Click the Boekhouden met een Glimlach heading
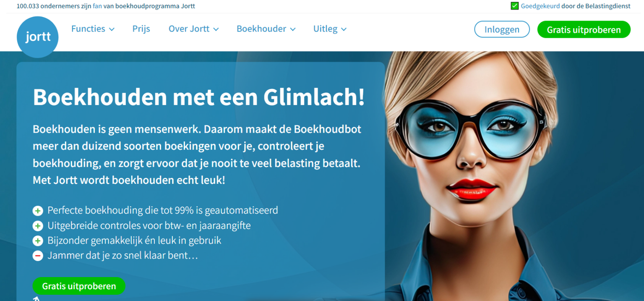 (199, 97)
